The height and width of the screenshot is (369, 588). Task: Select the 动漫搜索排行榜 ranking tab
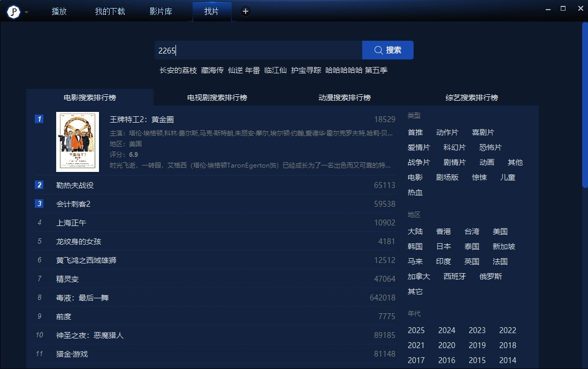click(x=345, y=97)
